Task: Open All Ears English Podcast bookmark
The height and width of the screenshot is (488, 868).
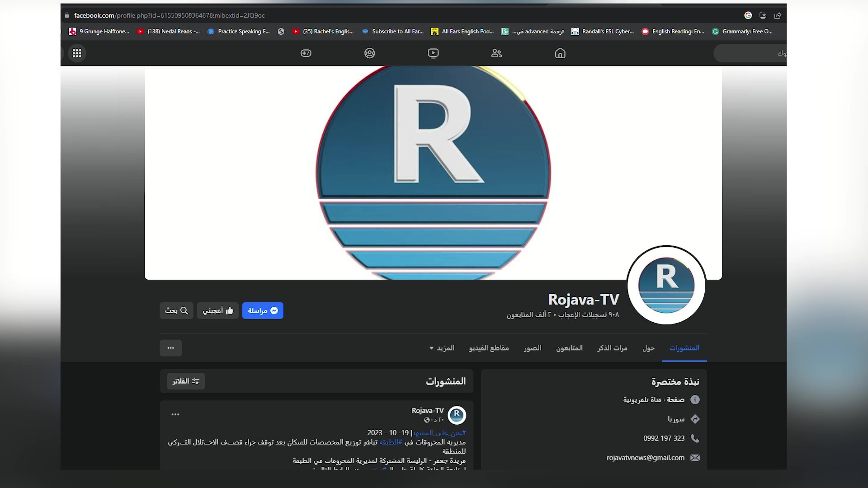Action: pos(462,31)
